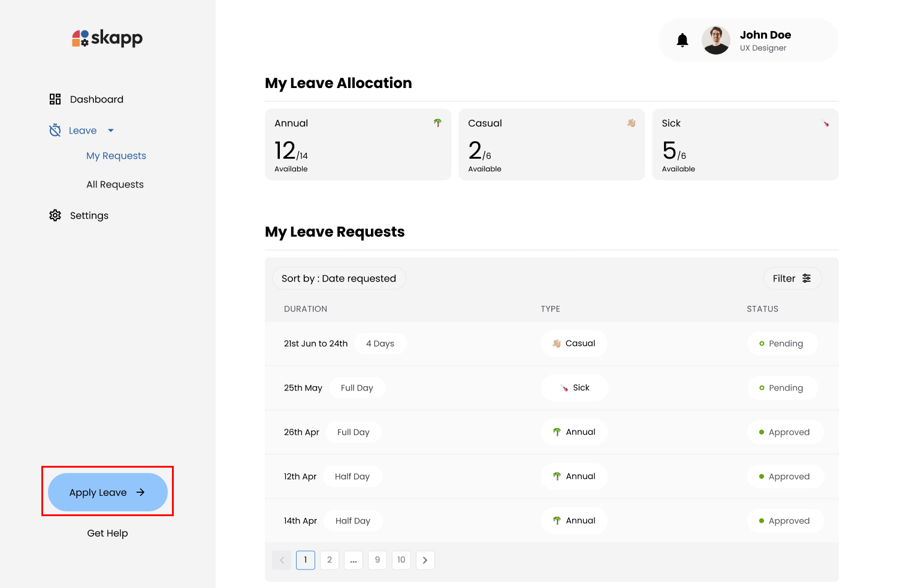906x588 pixels.
Task: Go to next page with right chevron
Action: tap(425, 560)
